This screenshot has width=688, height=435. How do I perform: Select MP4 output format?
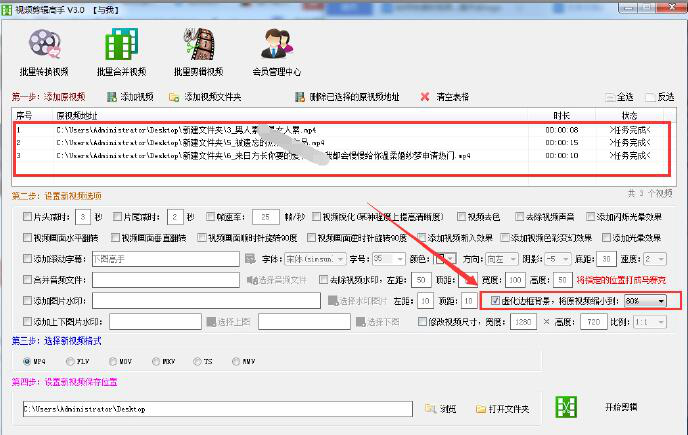27,362
